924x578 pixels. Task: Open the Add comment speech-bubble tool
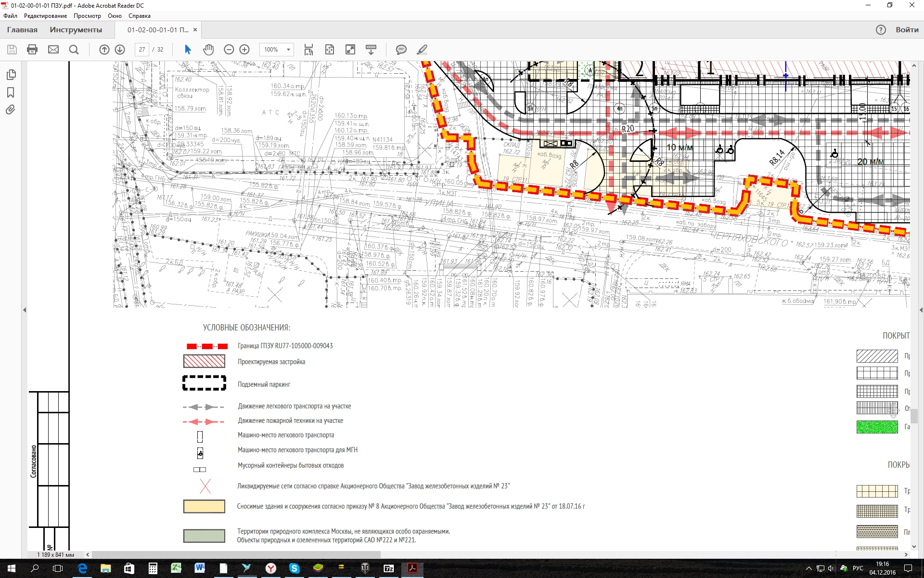coord(401,50)
